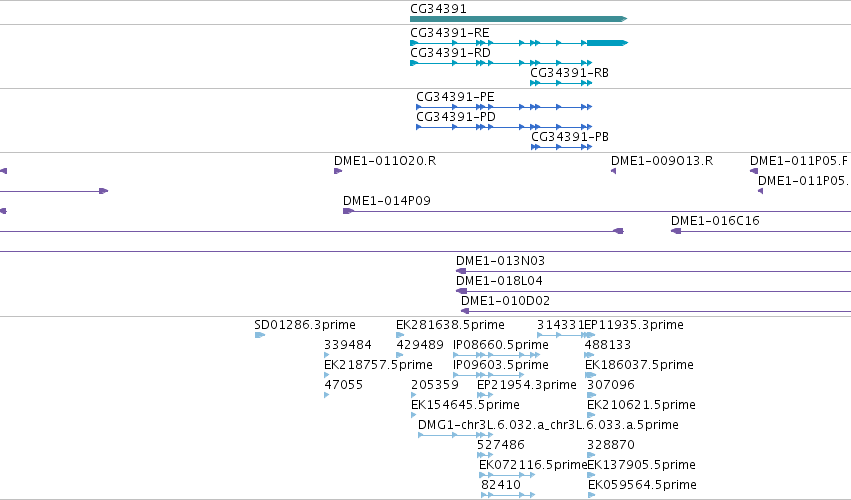Select the DME1-011P05.F feature label
Image resolution: width=851 pixels, height=500 pixels.
pyautogui.click(x=798, y=161)
